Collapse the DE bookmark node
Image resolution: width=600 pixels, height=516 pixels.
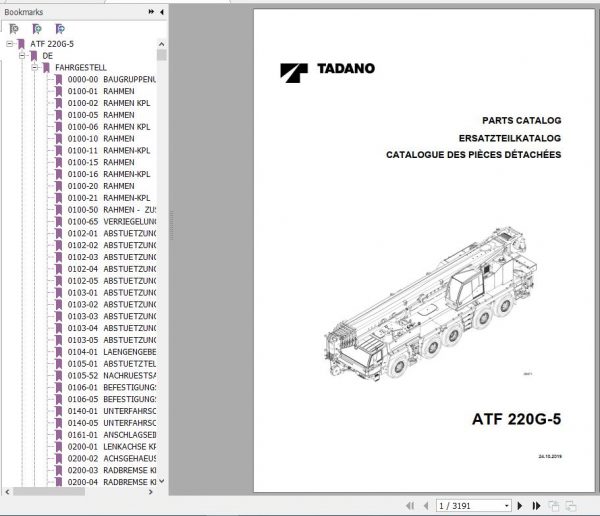(22, 56)
